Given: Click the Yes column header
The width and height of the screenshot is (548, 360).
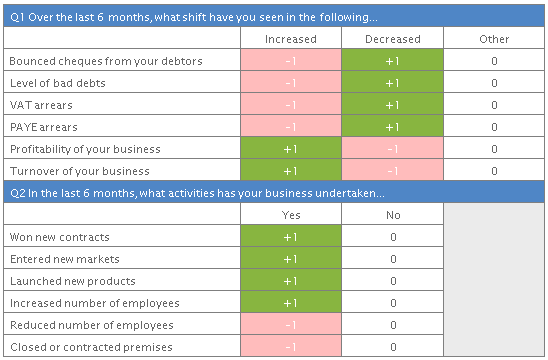Looking at the screenshot, I should point(291,215).
